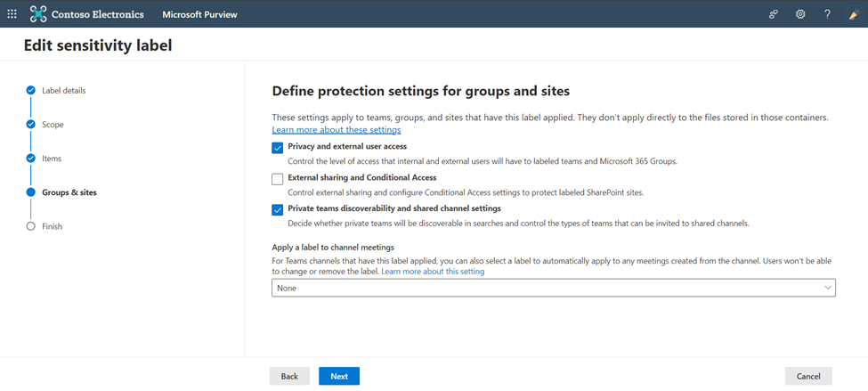
Task: Go to the Scope wizard step
Action: (x=53, y=125)
